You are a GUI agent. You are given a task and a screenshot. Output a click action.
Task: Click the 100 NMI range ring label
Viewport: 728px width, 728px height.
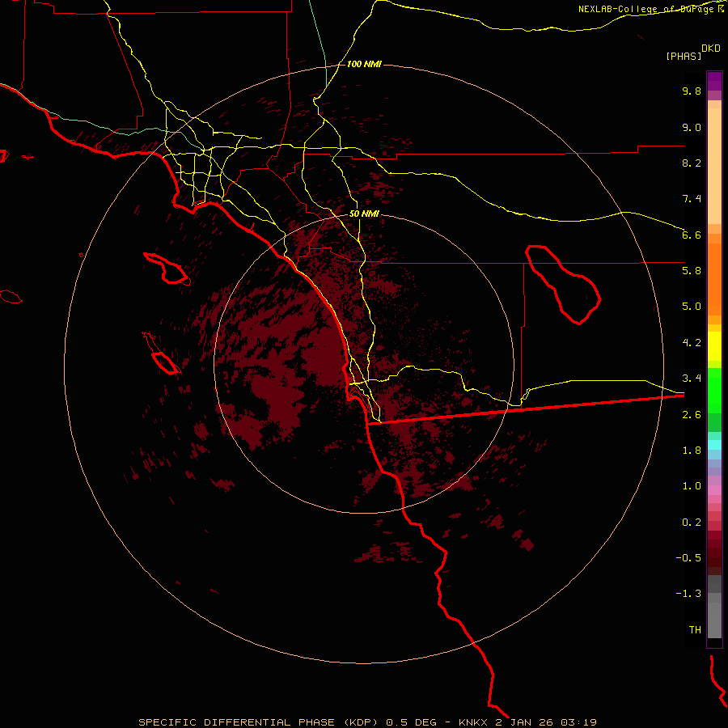click(364, 64)
